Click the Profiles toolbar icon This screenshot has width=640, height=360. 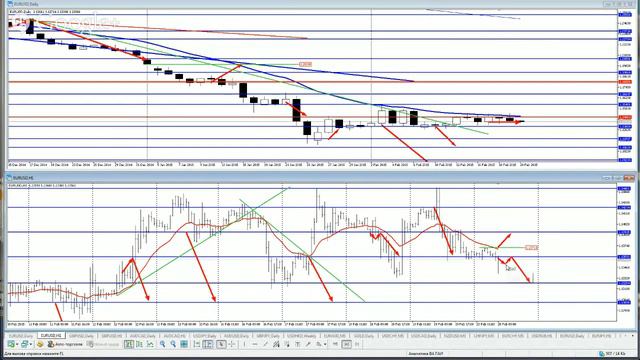pyautogui.click(x=24, y=344)
